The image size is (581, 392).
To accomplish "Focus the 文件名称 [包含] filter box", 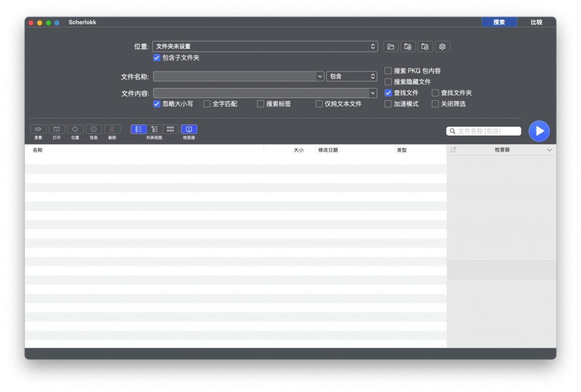I will tap(483, 131).
